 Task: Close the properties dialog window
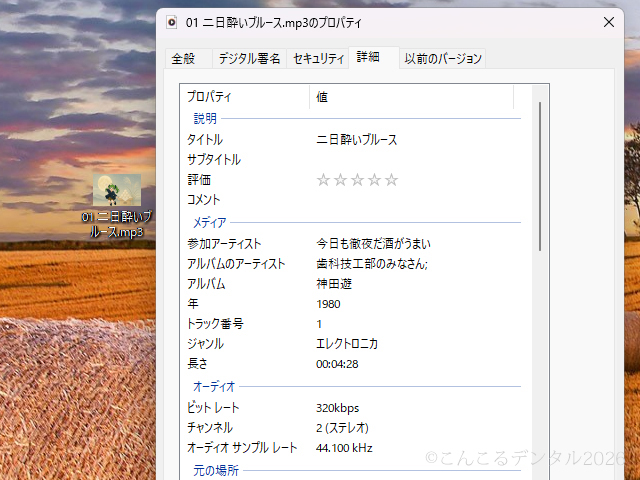[608, 22]
